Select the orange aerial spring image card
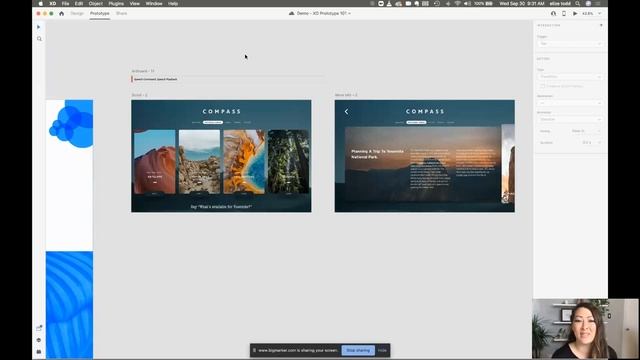 pos(244,162)
